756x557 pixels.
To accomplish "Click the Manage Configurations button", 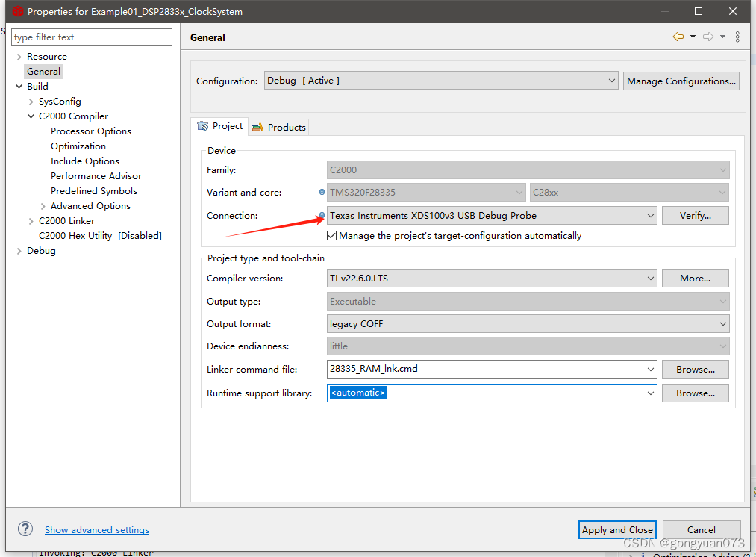I will pyautogui.click(x=681, y=81).
